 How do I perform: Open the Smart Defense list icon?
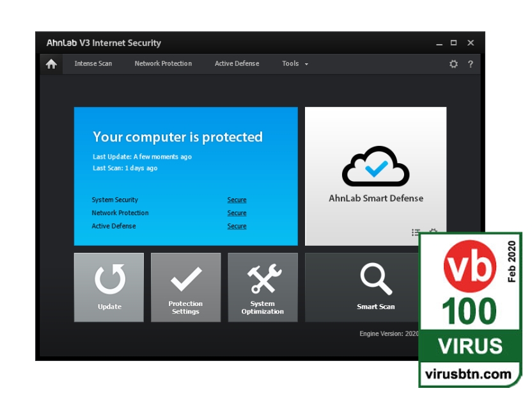415,232
